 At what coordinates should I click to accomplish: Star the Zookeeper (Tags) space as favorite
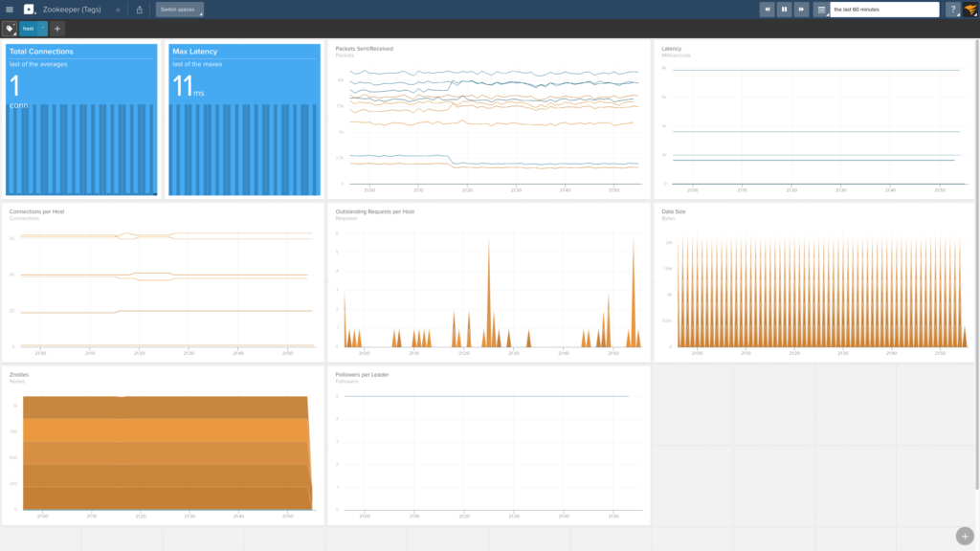point(118,10)
